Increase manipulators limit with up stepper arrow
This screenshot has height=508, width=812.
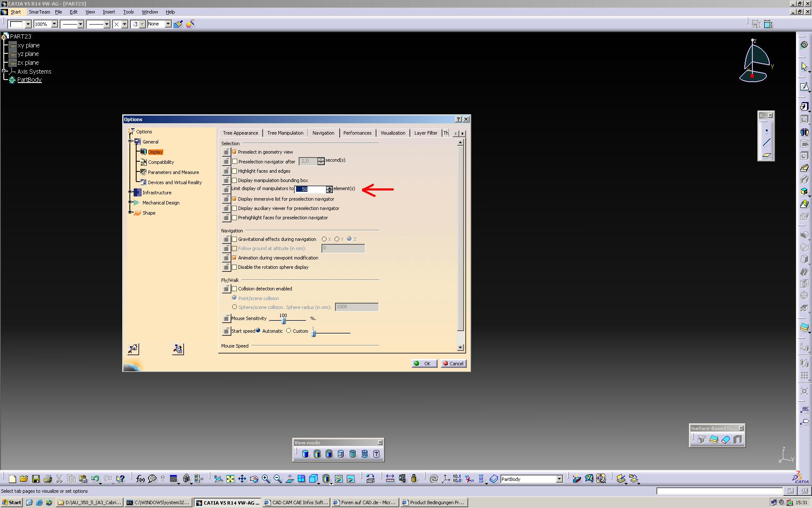point(329,187)
